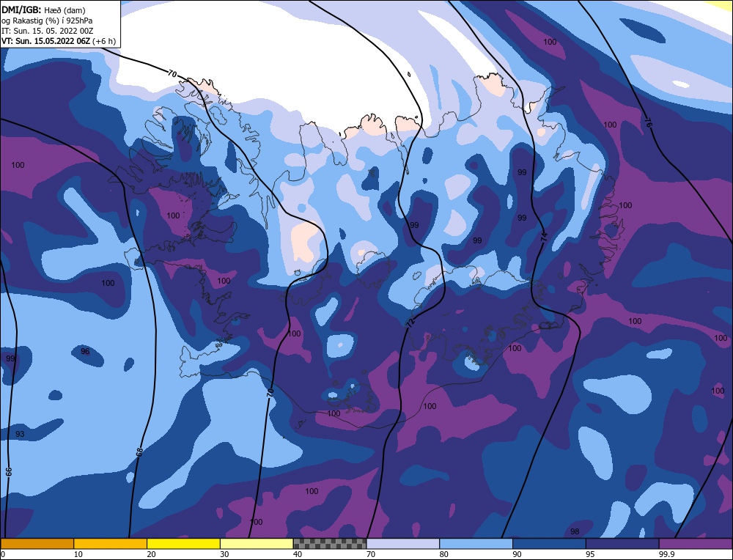Viewport: 733px width, 560px height.
Task: Click the '80' legend scale number
Action: click(444, 554)
